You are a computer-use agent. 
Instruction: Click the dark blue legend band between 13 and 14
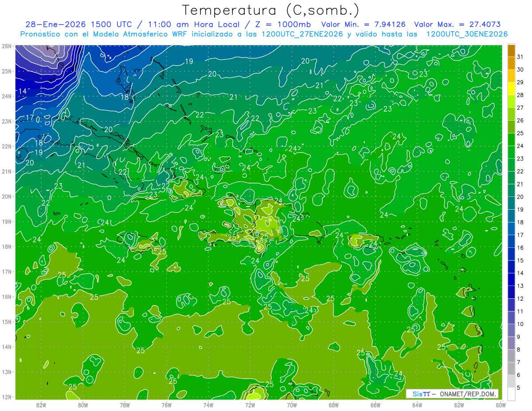(x=511, y=279)
